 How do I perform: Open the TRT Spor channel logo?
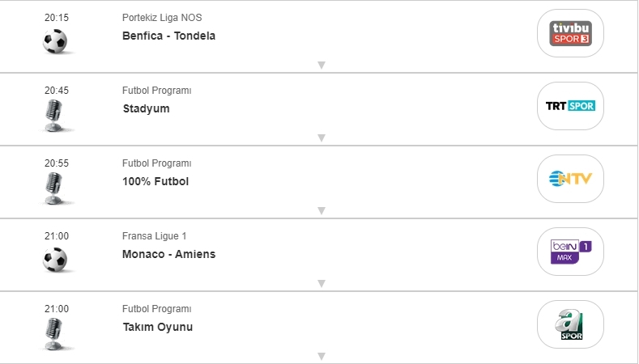pos(571,106)
